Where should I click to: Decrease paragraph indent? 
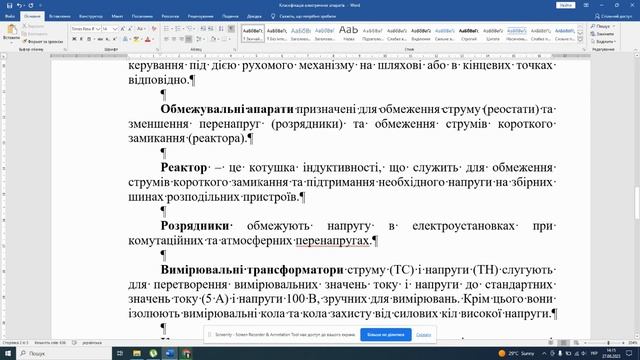tap(203, 29)
